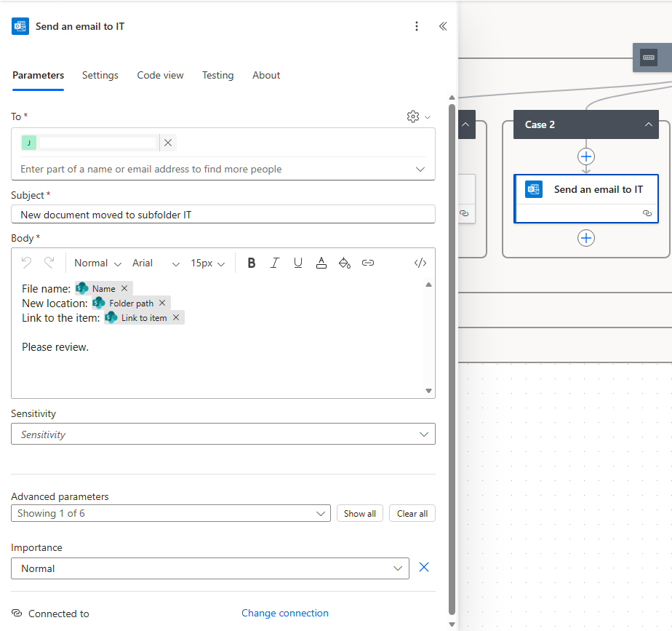Remove the Name dynamic token
The width and height of the screenshot is (672, 631).
pos(124,288)
